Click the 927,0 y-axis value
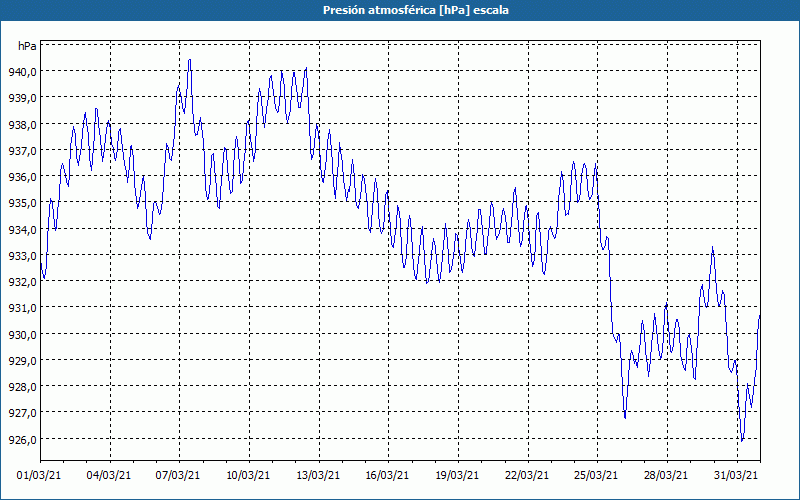This screenshot has width=800, height=500. (22, 413)
